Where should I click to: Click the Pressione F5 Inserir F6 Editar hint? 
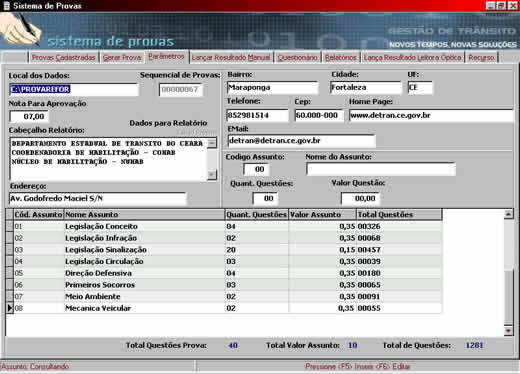(x=358, y=366)
